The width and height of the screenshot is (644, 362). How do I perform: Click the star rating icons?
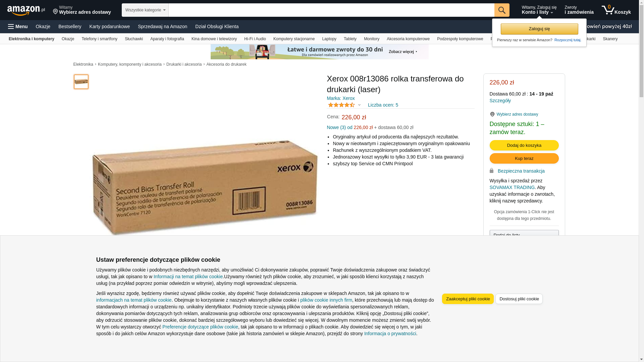pyautogui.click(x=341, y=105)
